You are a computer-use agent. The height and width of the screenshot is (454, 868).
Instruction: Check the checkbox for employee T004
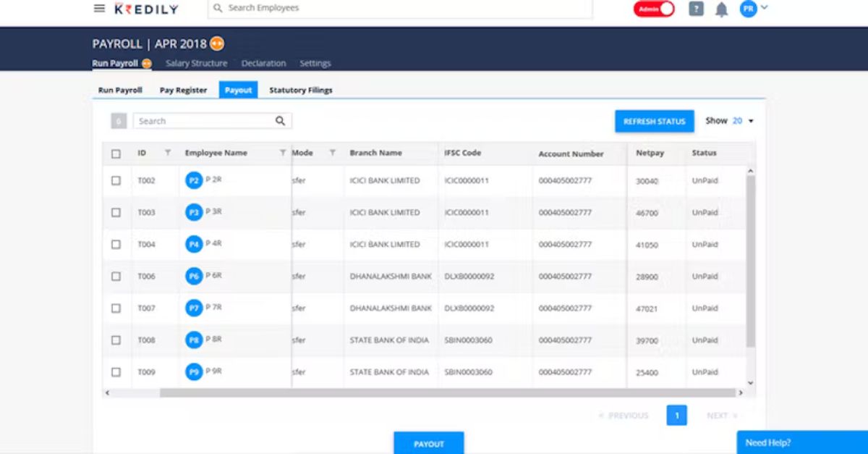(116, 244)
